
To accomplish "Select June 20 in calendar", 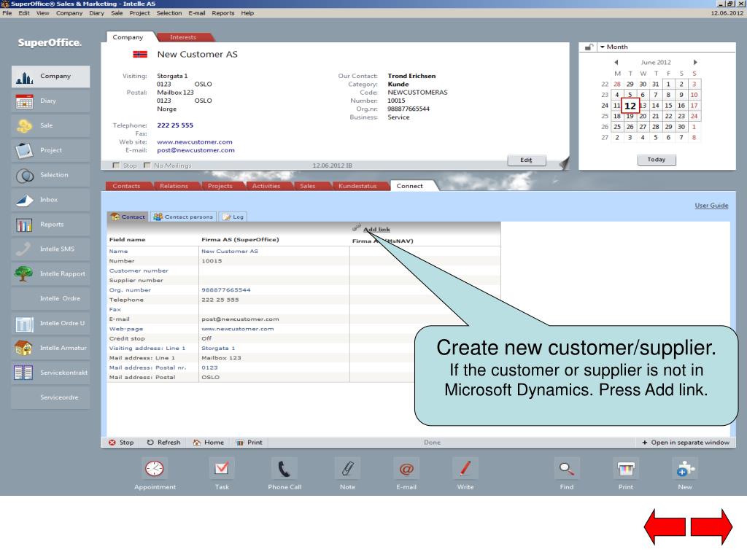I will (643, 116).
